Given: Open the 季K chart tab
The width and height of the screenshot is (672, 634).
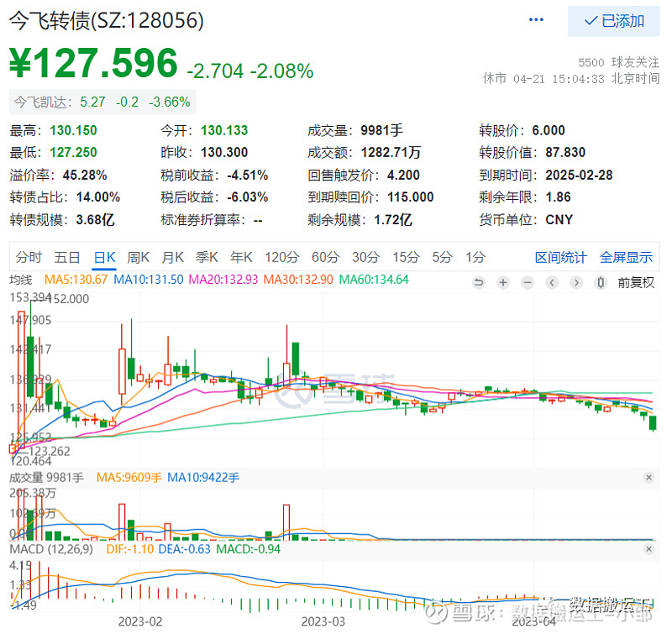Looking at the screenshot, I should pos(207,258).
